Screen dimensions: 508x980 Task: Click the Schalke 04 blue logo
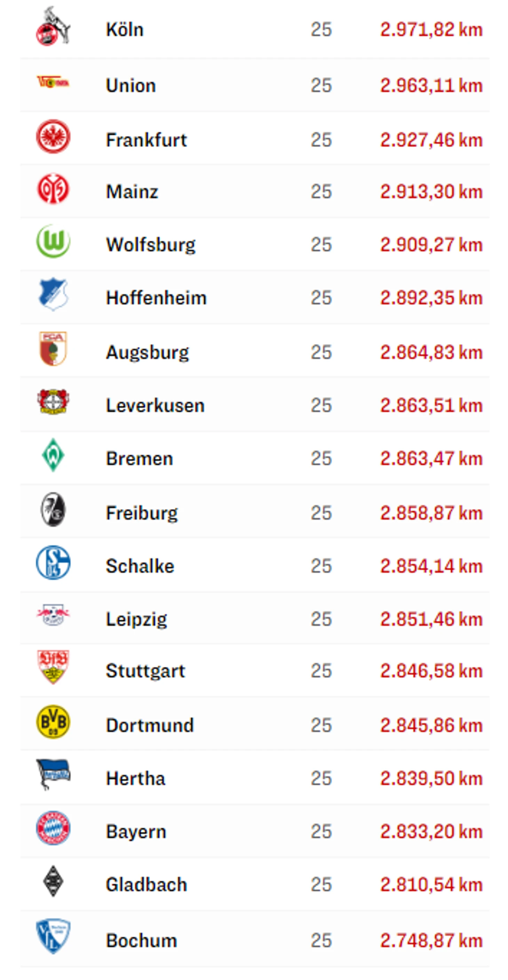[53, 563]
